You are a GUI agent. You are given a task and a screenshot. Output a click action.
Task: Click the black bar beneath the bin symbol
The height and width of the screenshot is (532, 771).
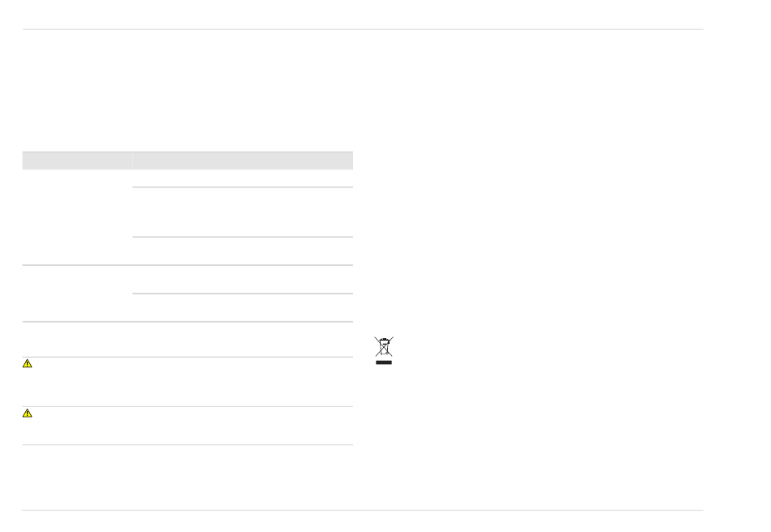(x=384, y=363)
